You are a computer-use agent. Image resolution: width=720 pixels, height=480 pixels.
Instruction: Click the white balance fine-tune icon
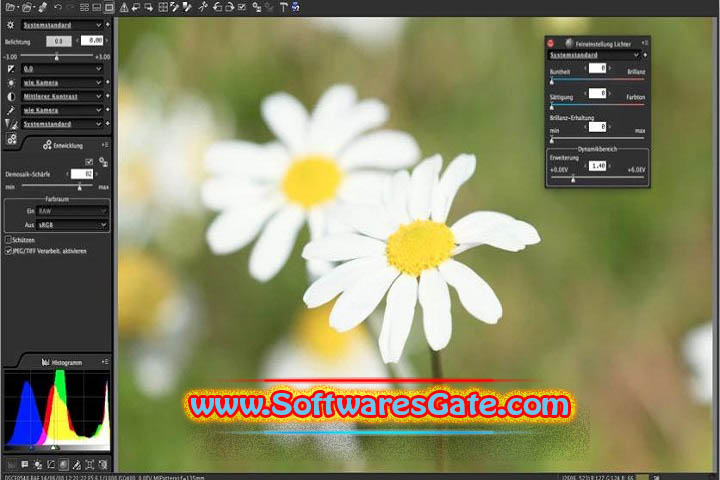tap(77, 465)
